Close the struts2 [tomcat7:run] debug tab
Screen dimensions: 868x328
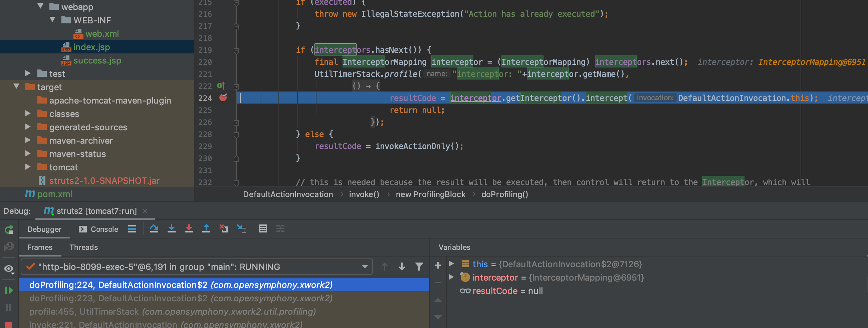[x=145, y=211]
